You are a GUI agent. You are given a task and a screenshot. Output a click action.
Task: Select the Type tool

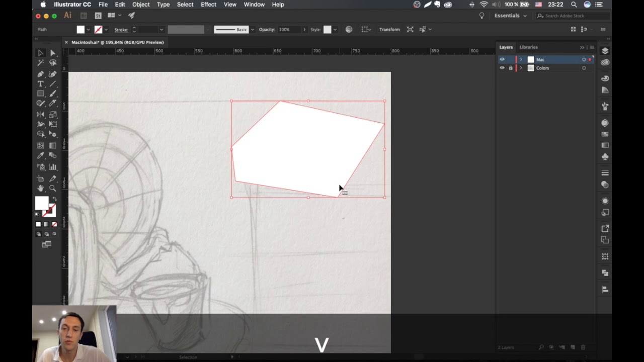(40, 83)
